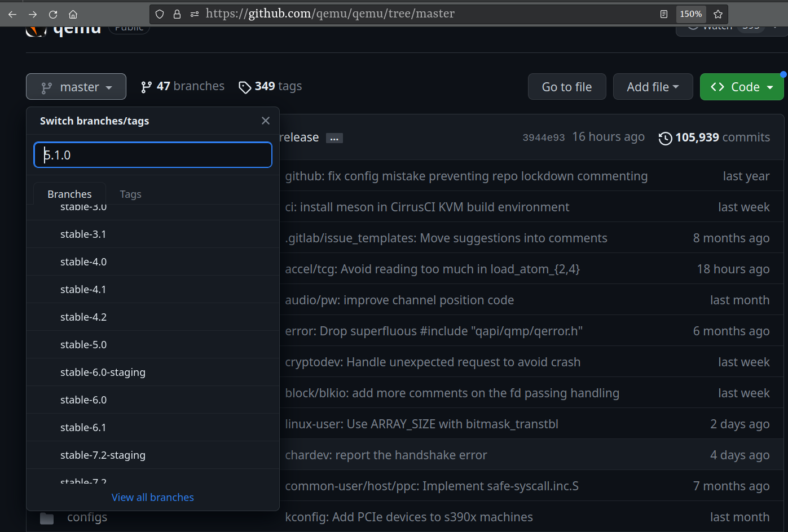The width and height of the screenshot is (788, 532).
Task: Switch to the Tags tab
Action: click(x=130, y=194)
